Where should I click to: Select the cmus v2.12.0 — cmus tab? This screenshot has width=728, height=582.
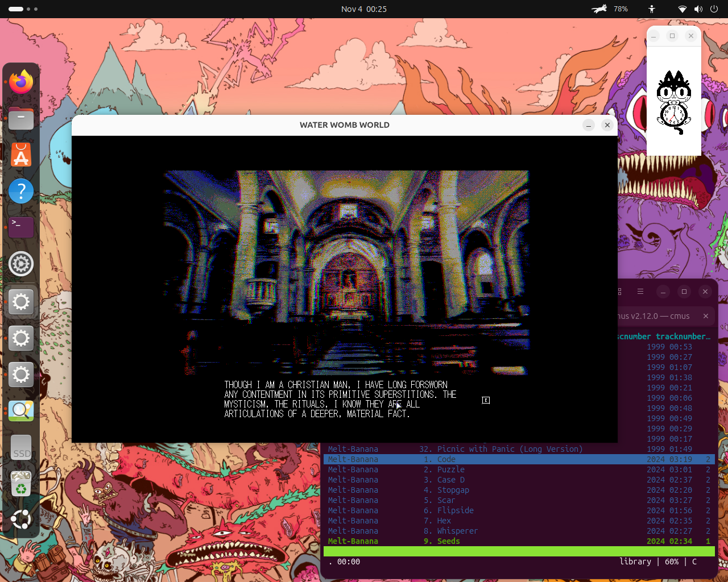[x=654, y=316]
